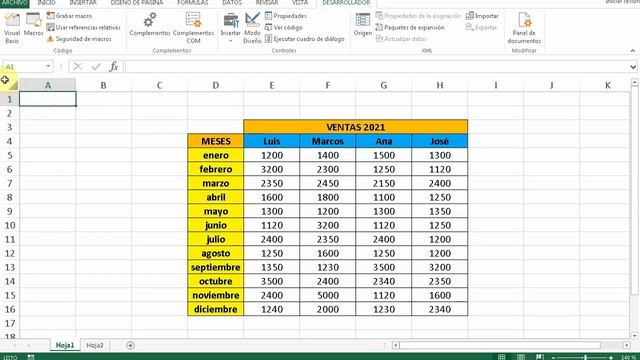Select the septiembre cell
Viewport: 640px width, 360px height.
[x=216, y=267]
